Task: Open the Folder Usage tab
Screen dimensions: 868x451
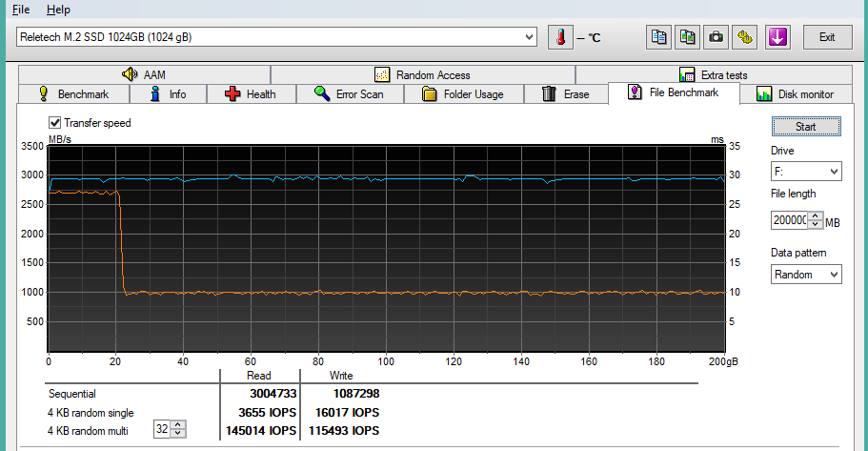Action: (x=464, y=94)
